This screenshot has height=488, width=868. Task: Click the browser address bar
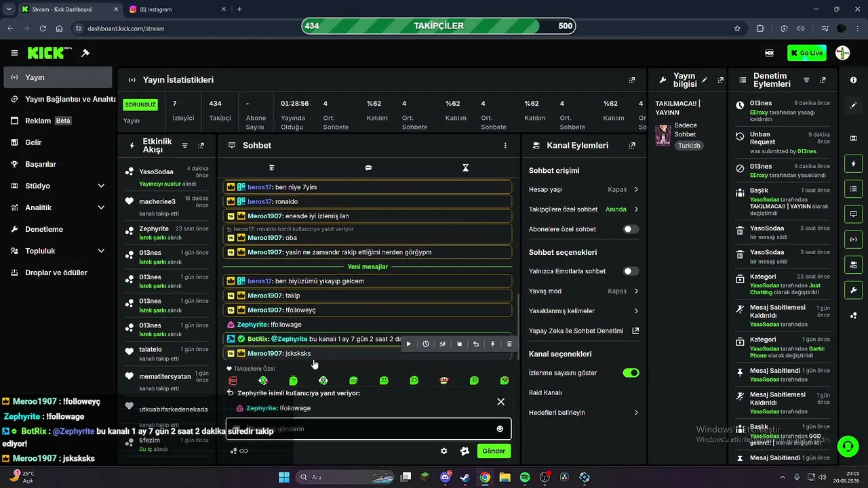click(400, 28)
